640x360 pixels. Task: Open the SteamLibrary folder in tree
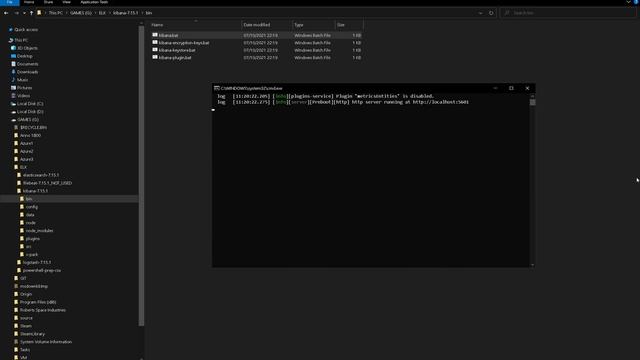(x=32, y=334)
